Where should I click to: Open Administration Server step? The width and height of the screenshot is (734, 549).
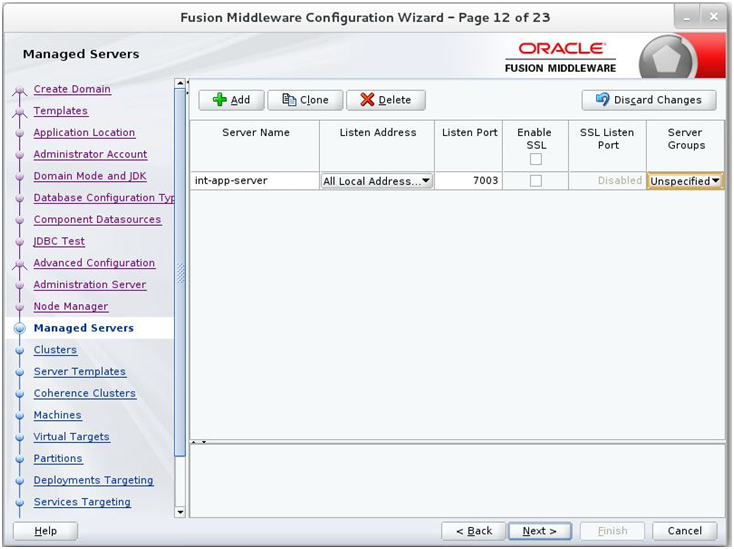[90, 285]
